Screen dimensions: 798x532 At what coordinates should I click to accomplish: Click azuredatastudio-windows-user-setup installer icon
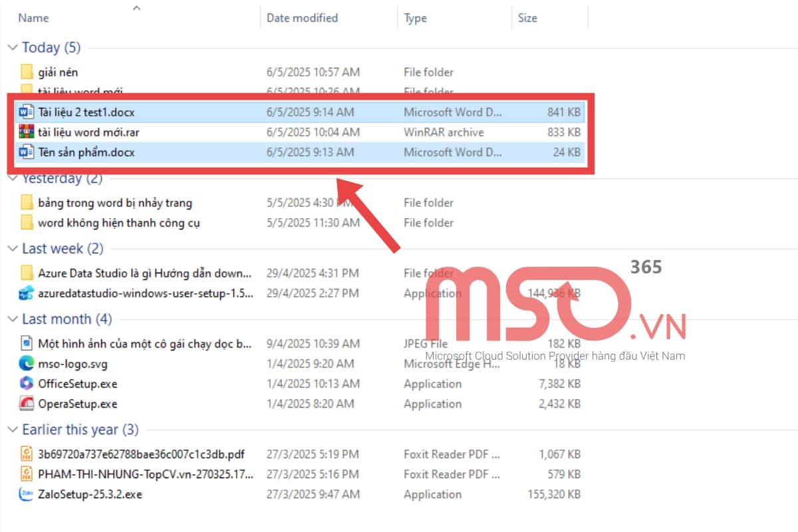tap(27, 293)
